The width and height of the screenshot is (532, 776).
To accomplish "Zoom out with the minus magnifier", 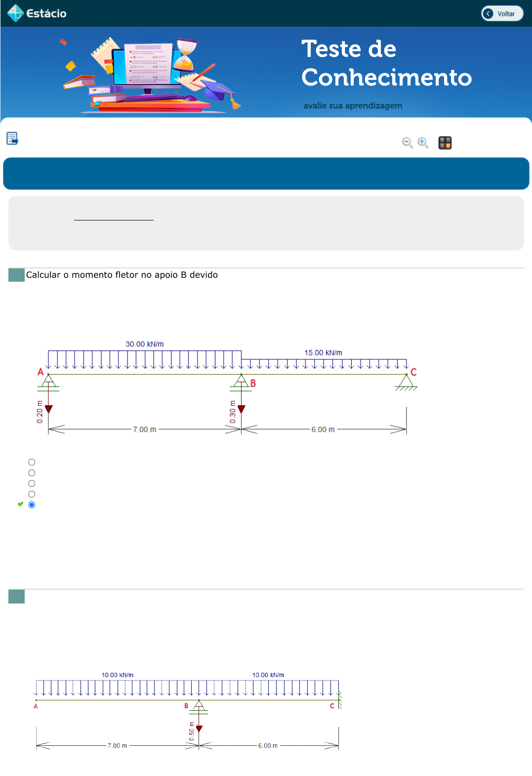I will (x=407, y=143).
